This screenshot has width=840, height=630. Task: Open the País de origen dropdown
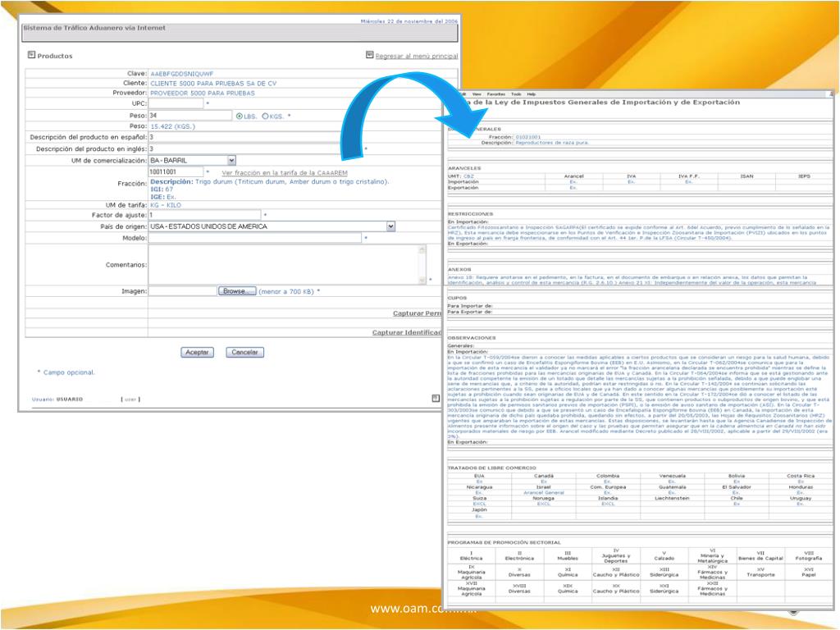click(391, 226)
